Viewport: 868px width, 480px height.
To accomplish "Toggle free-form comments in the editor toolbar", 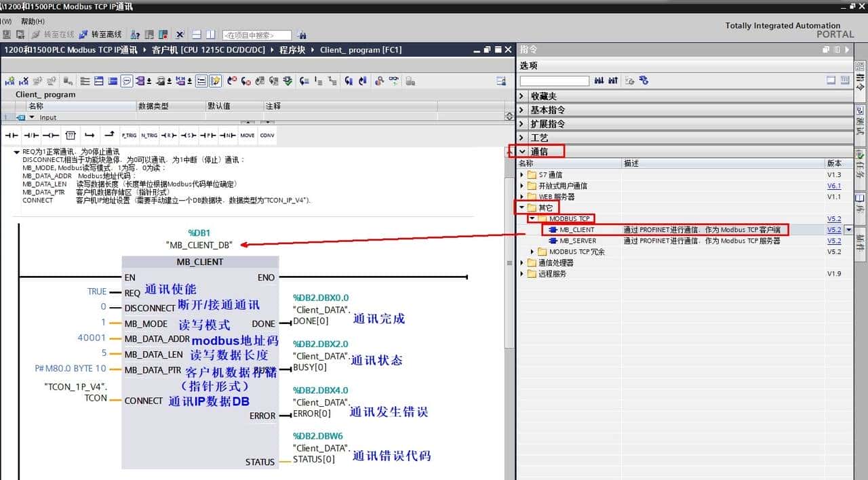I will (127, 81).
